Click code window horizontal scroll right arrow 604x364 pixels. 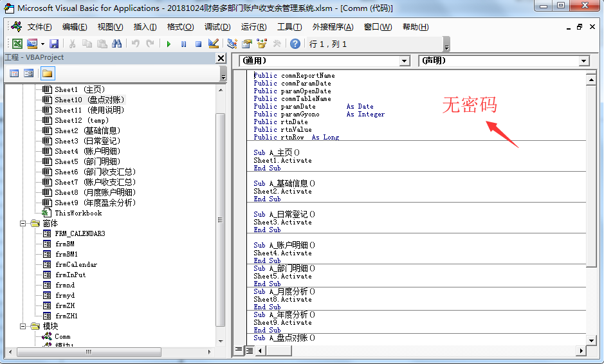tap(581, 351)
